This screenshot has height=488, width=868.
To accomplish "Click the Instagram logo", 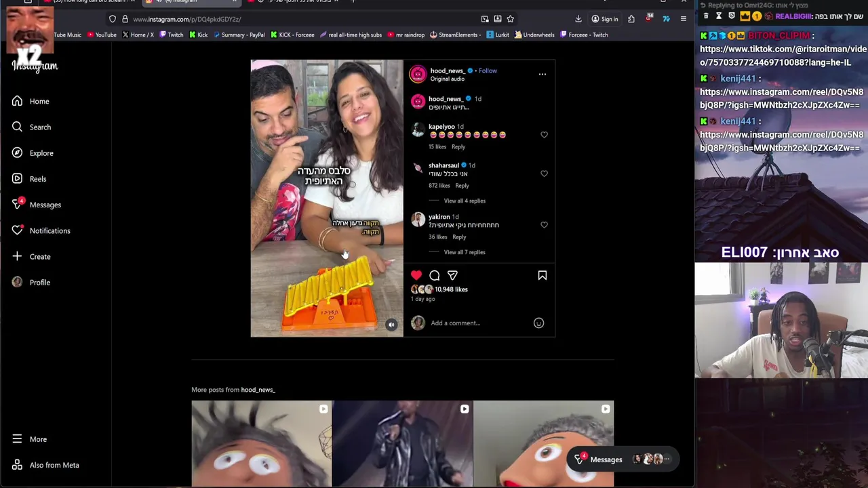I will tap(35, 66).
